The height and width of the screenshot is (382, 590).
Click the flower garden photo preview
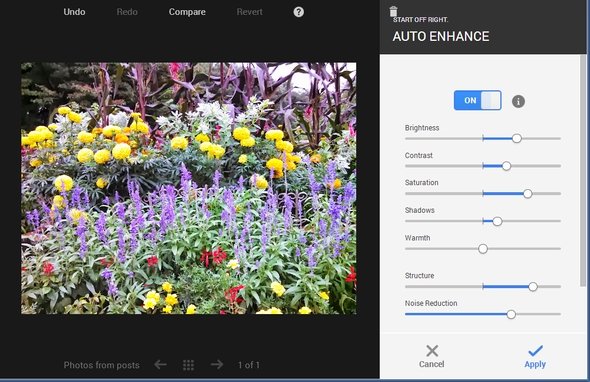(x=189, y=188)
